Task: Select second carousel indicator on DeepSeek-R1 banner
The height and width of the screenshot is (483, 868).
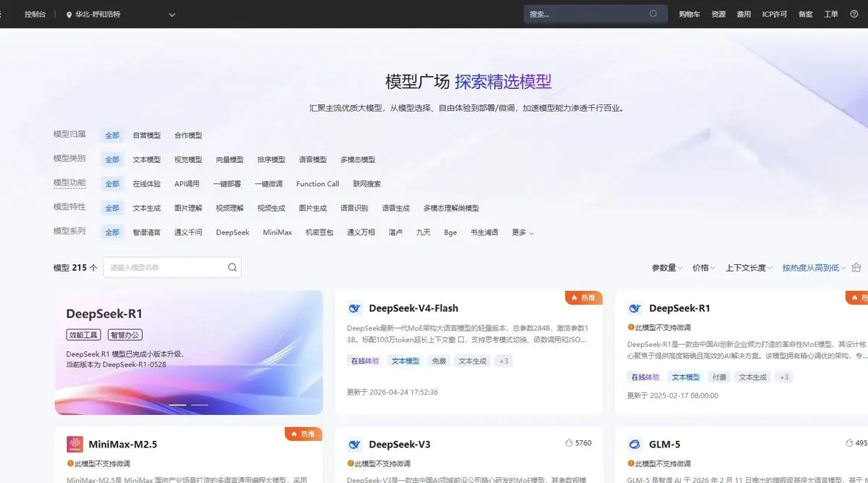Action: pos(199,405)
